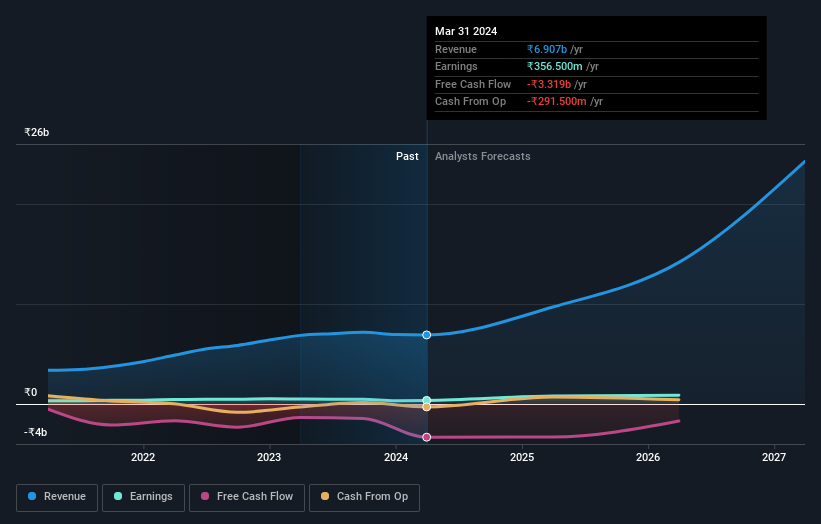
Task: Click the Past section label
Action: pos(407,156)
